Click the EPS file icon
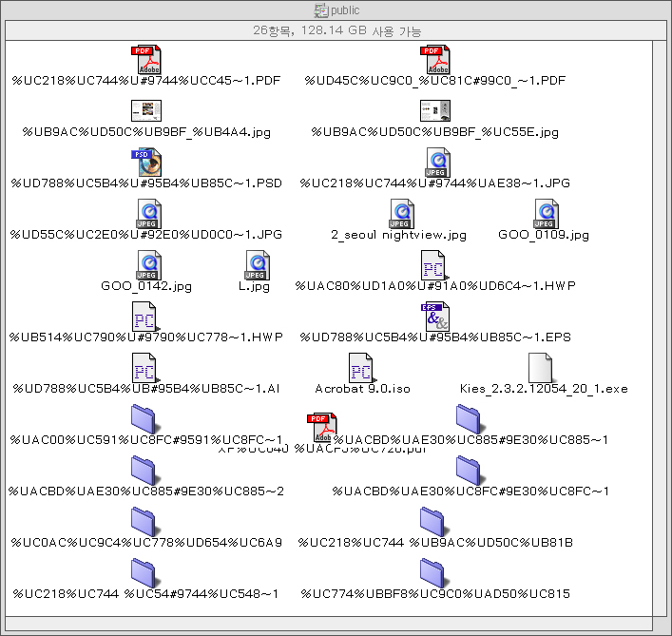Image resolution: width=672 pixels, height=636 pixels. click(435, 317)
